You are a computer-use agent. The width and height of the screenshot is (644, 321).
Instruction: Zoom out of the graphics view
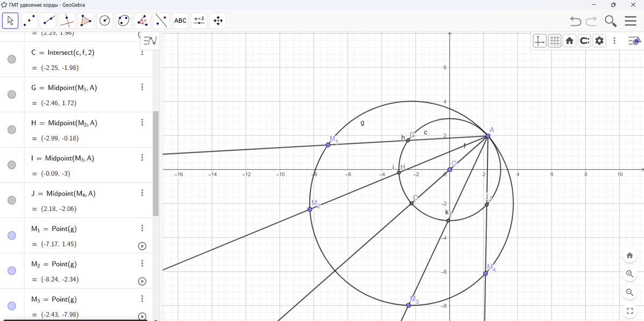(630, 293)
